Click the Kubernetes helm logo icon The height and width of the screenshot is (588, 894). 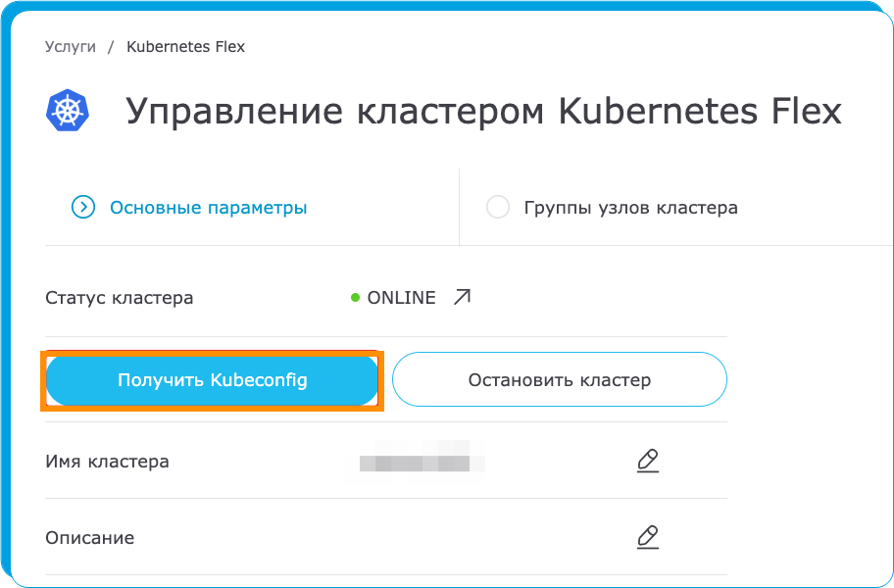(x=68, y=111)
